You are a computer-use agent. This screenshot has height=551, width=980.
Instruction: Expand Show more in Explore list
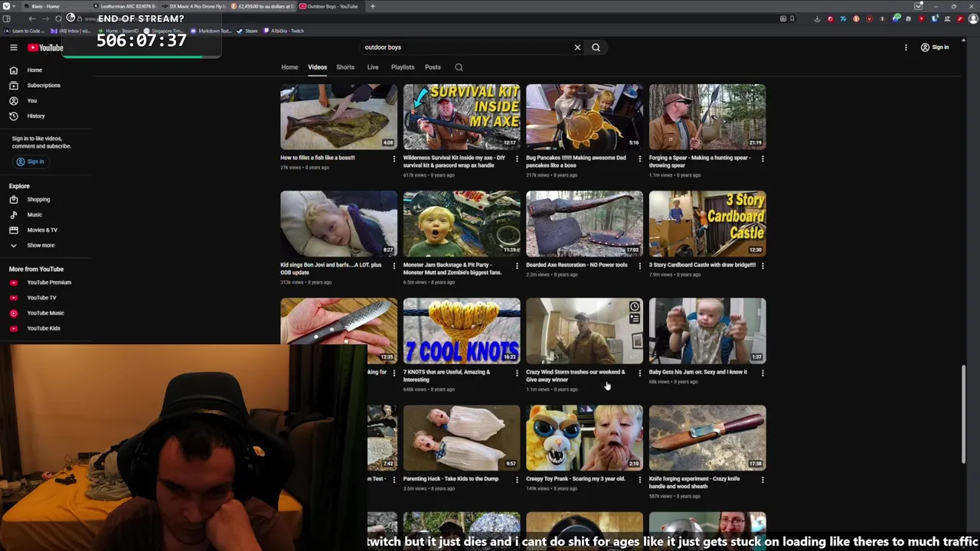41,246
